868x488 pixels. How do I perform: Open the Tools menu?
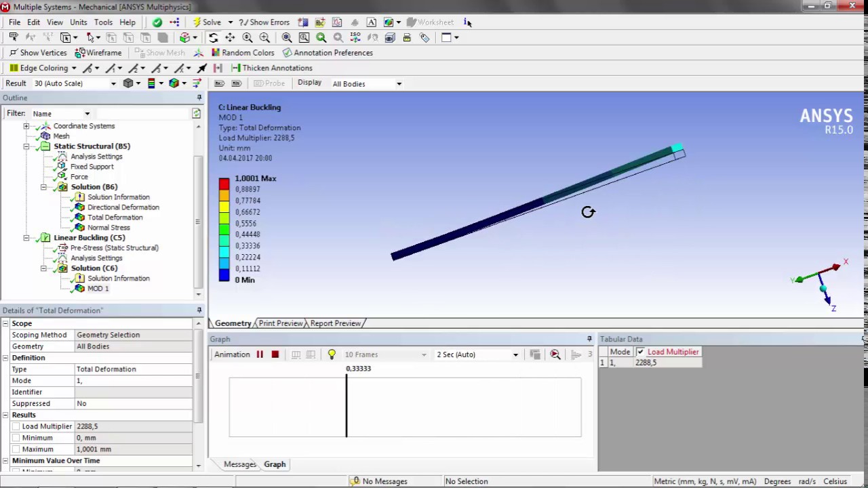point(103,22)
